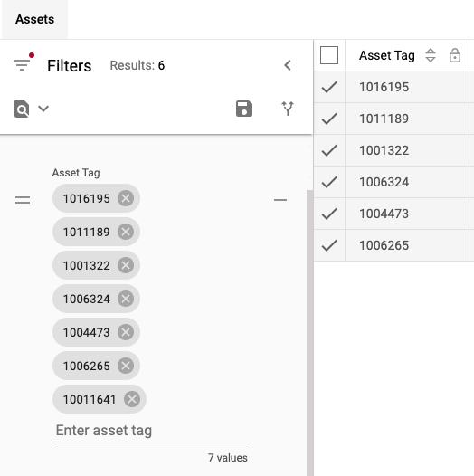The height and width of the screenshot is (476, 474).
Task: Collapse the Filters panel with the left chevron
Action: click(x=288, y=65)
